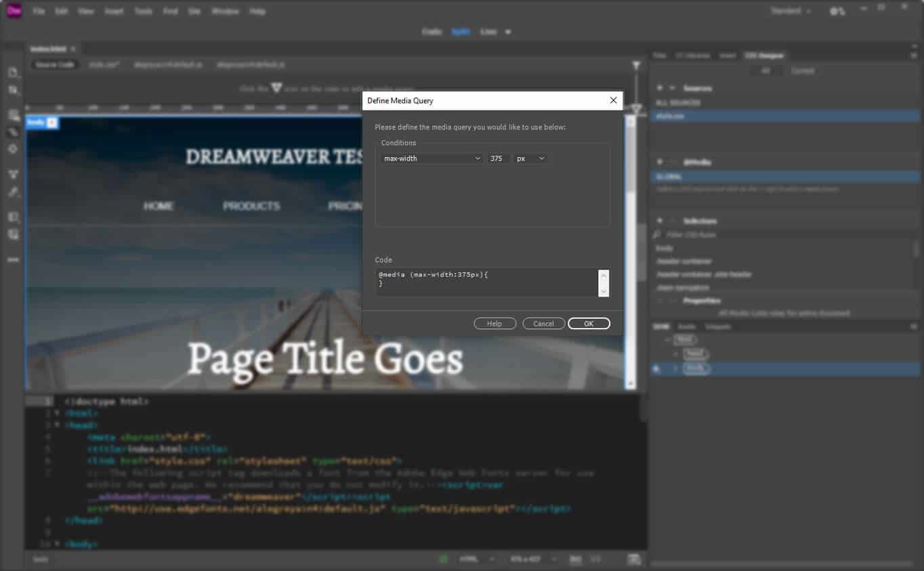Click the Dreamweaver app logo

pyautogui.click(x=14, y=11)
